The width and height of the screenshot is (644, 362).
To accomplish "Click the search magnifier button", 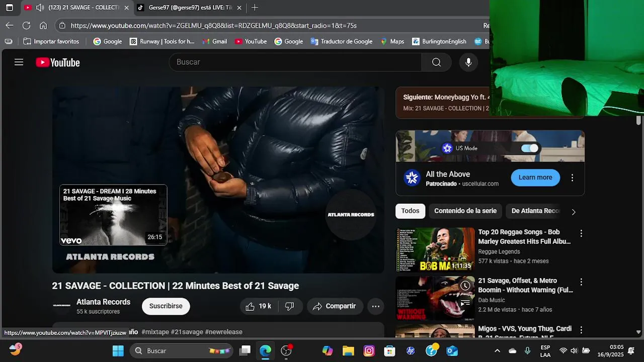I will pos(436,62).
